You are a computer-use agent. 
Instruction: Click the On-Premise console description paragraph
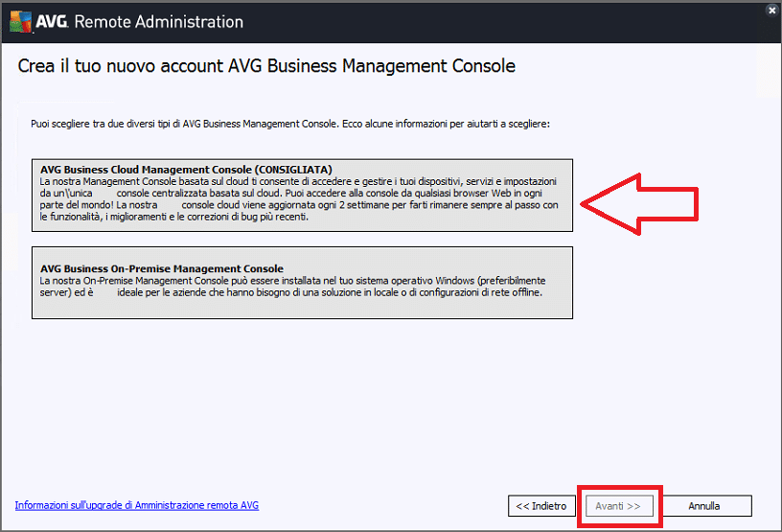coord(292,287)
